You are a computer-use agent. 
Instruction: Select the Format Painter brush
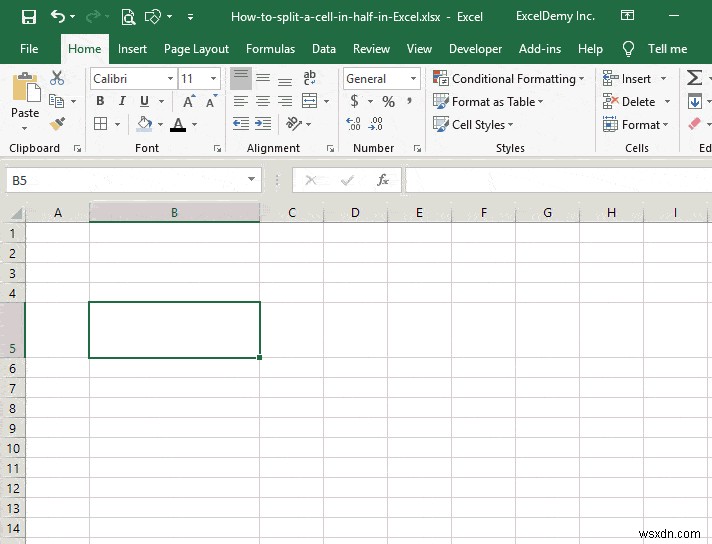(x=57, y=124)
